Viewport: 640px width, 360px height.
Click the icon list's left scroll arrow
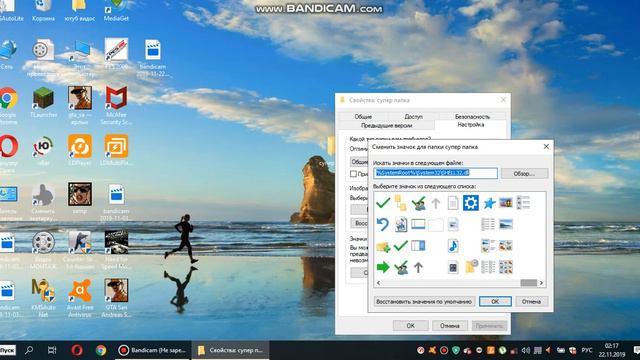(x=378, y=283)
